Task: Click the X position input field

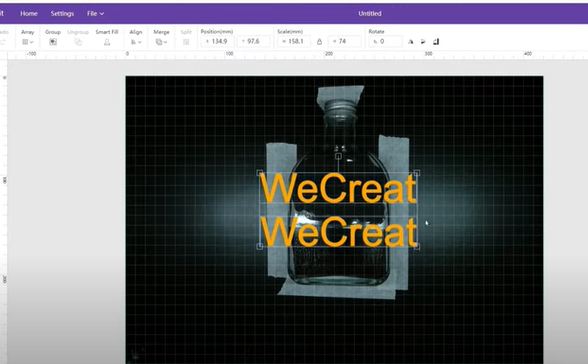Action: click(218, 41)
